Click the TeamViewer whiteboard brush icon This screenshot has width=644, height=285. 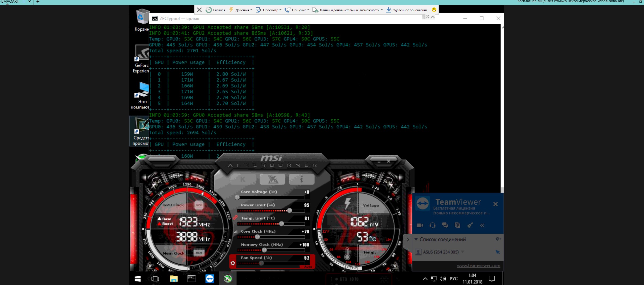coord(470,225)
